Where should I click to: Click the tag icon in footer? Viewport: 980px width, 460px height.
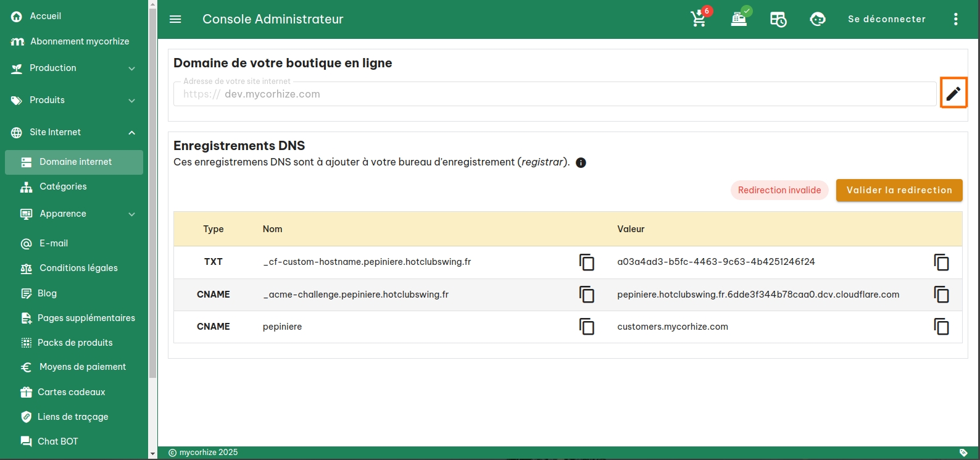(963, 453)
